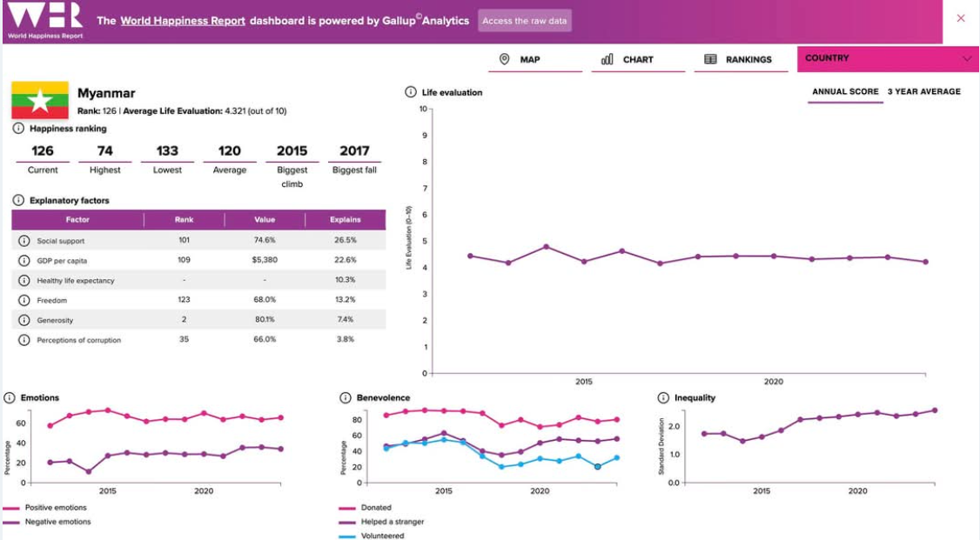Click the Current rank value 126
The width and height of the screenshot is (980, 540).
tap(43, 151)
